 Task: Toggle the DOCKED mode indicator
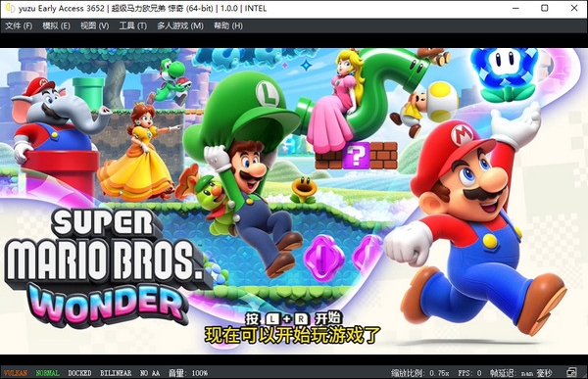79,373
